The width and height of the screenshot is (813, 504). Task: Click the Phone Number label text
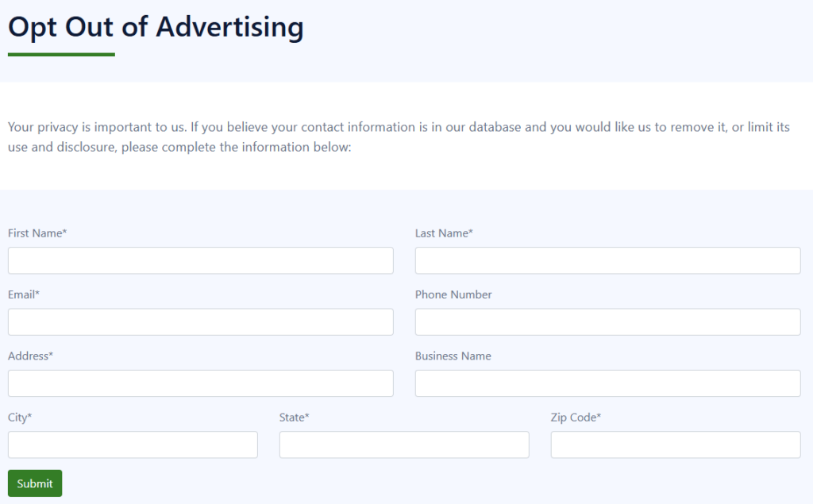click(x=453, y=294)
